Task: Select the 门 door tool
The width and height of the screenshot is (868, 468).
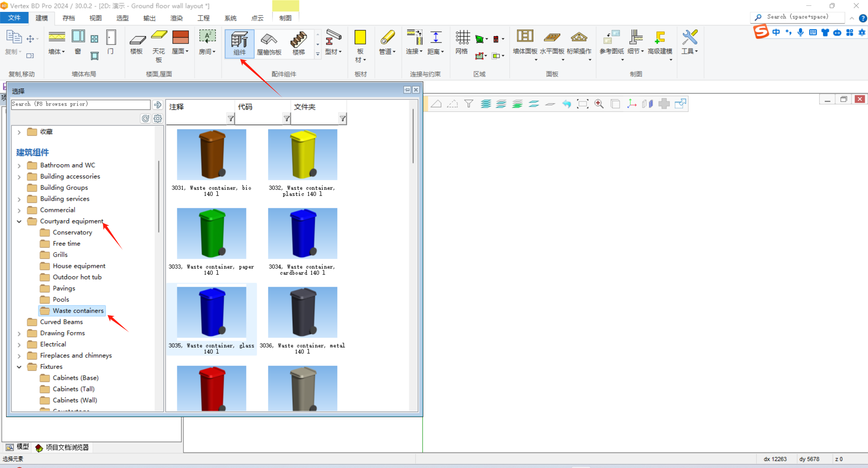Action: [111, 42]
